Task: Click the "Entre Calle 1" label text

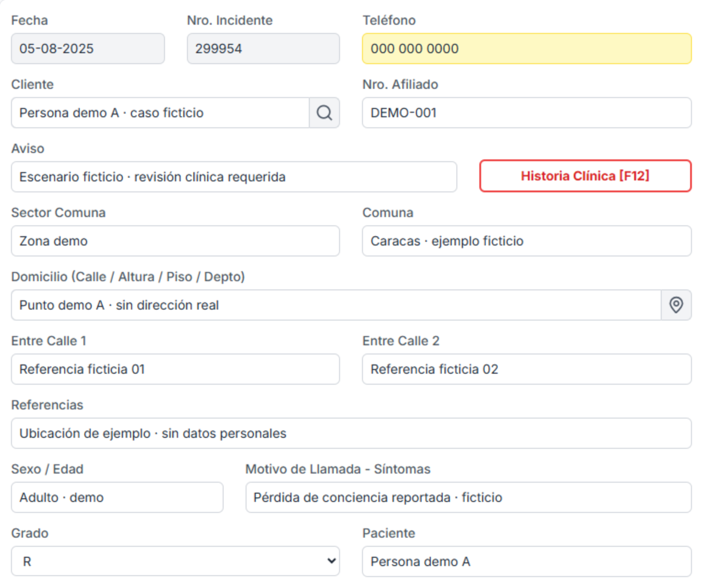Action: point(49,341)
